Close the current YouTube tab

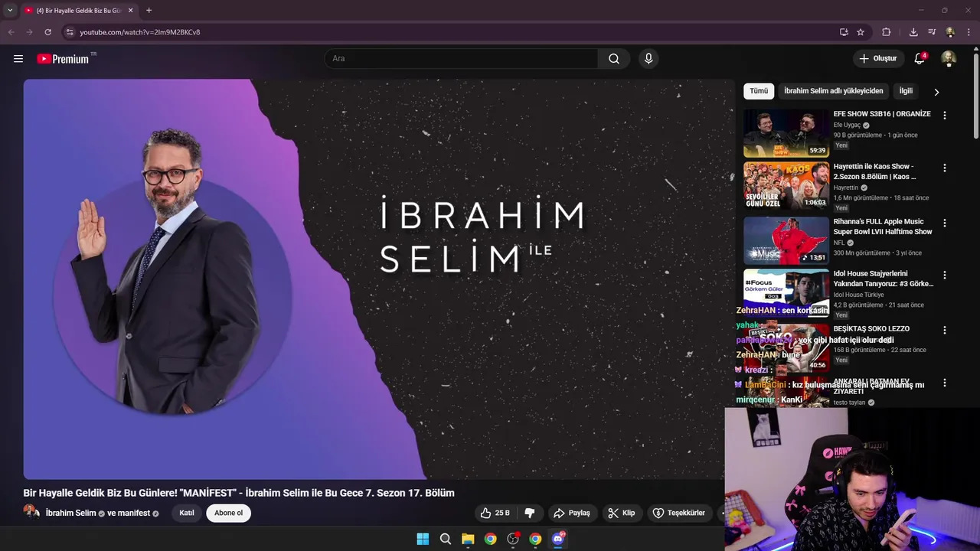[x=131, y=11]
